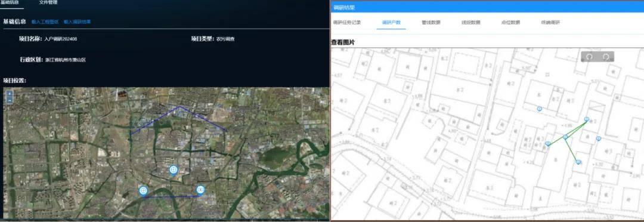Switch to the 基础信息 tab
This screenshot has height=222, width=644.
[10, 2]
